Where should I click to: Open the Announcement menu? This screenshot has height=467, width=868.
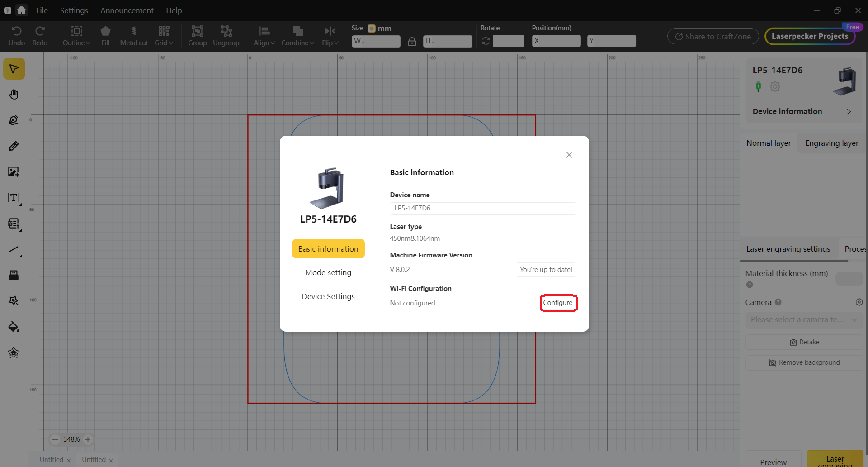[127, 10]
